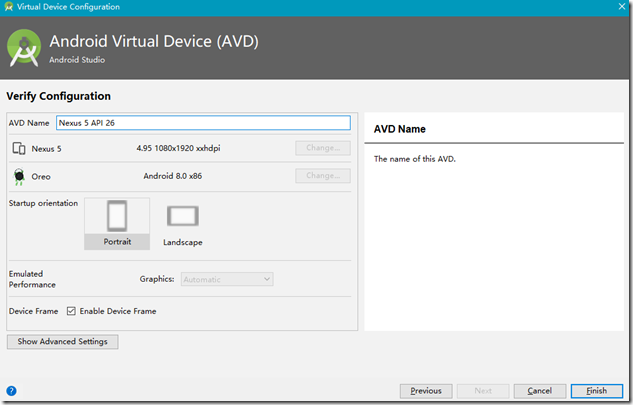Toggle Enable Device Frame checkbox

pyautogui.click(x=71, y=311)
